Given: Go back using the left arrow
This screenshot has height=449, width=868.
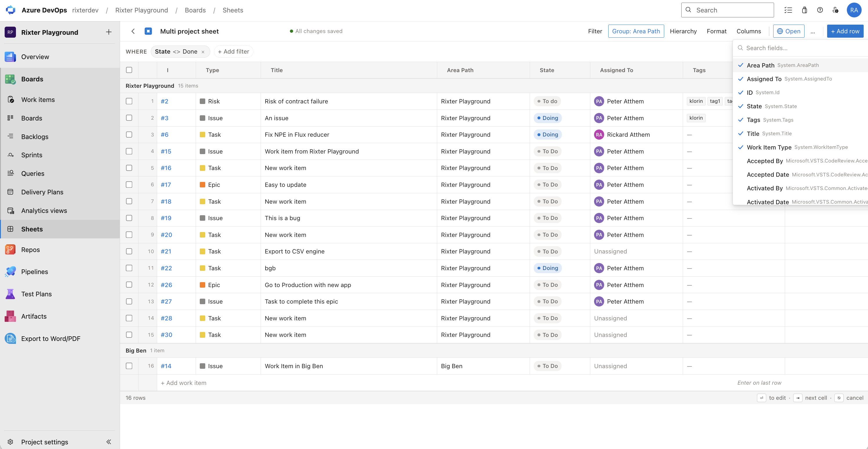Looking at the screenshot, I should pyautogui.click(x=133, y=31).
